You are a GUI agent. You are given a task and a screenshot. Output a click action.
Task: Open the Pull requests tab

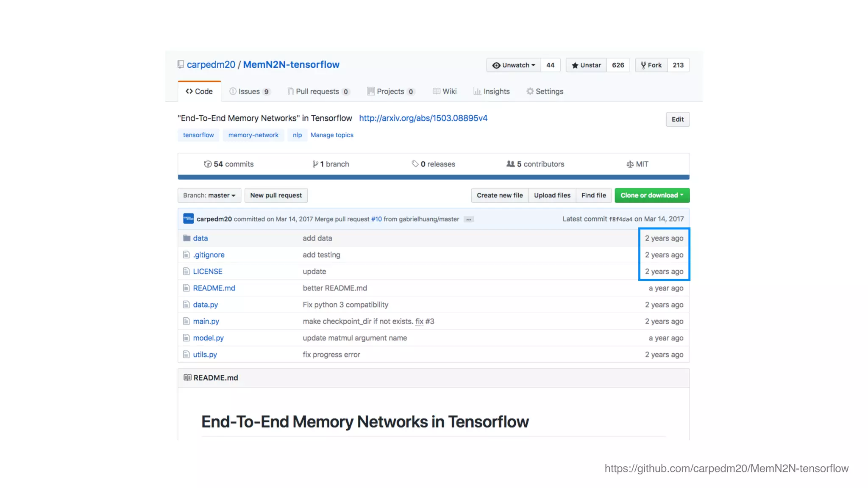(318, 91)
